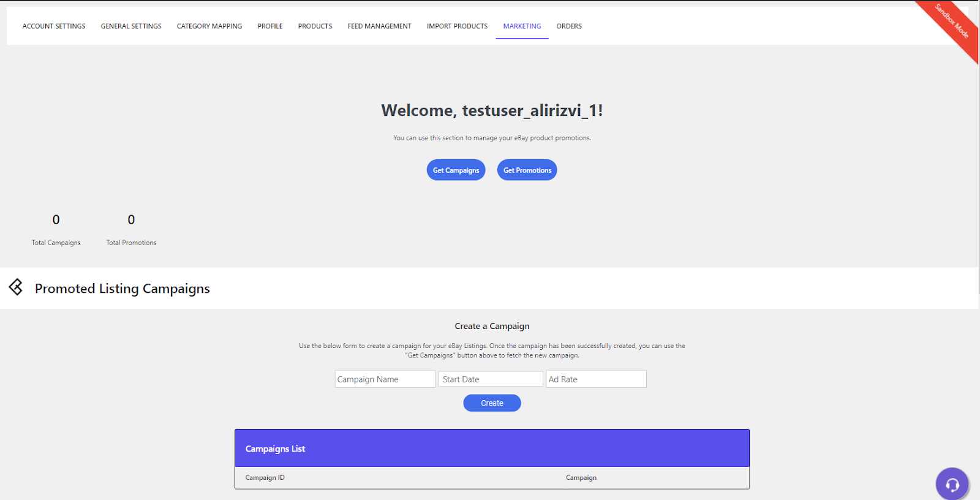The height and width of the screenshot is (500, 980).
Task: Submit the campaign with the Create button
Action: [492, 403]
